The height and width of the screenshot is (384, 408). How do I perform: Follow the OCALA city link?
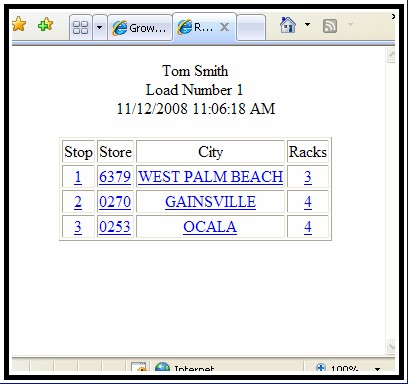point(210,227)
